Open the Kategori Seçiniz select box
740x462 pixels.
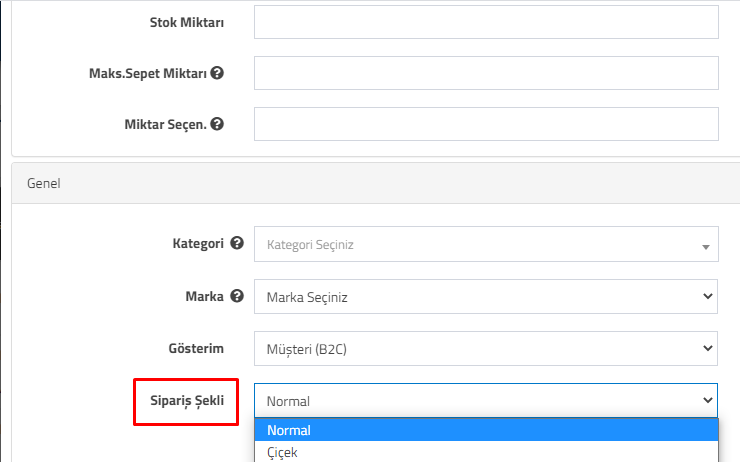[x=486, y=244]
